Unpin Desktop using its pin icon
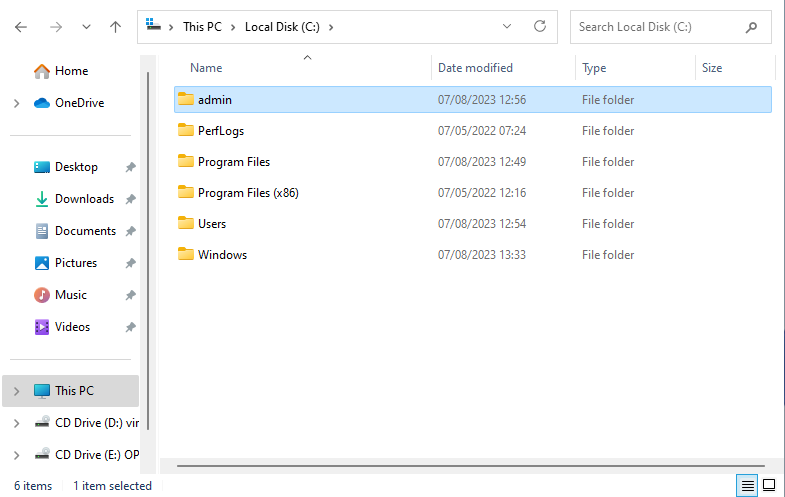 click(130, 167)
